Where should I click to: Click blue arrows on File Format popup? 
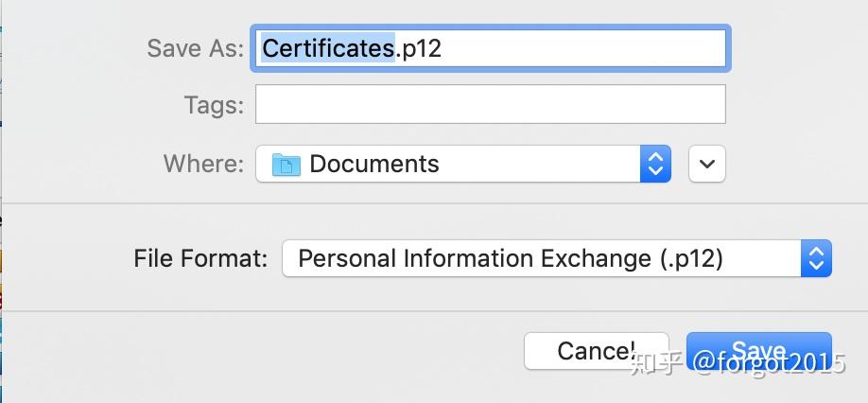pyautogui.click(x=816, y=258)
